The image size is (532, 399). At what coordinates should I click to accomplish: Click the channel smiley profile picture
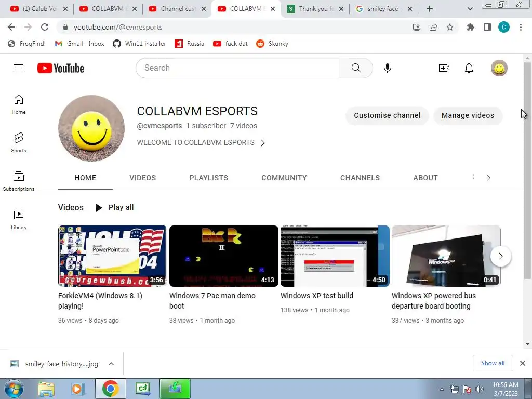[x=91, y=128]
